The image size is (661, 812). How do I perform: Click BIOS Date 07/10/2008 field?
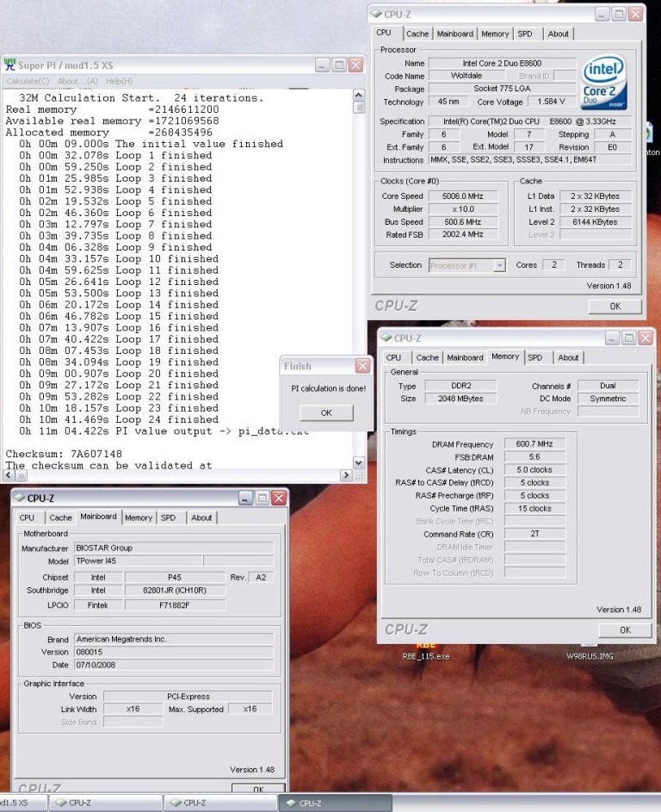pyautogui.click(x=174, y=665)
